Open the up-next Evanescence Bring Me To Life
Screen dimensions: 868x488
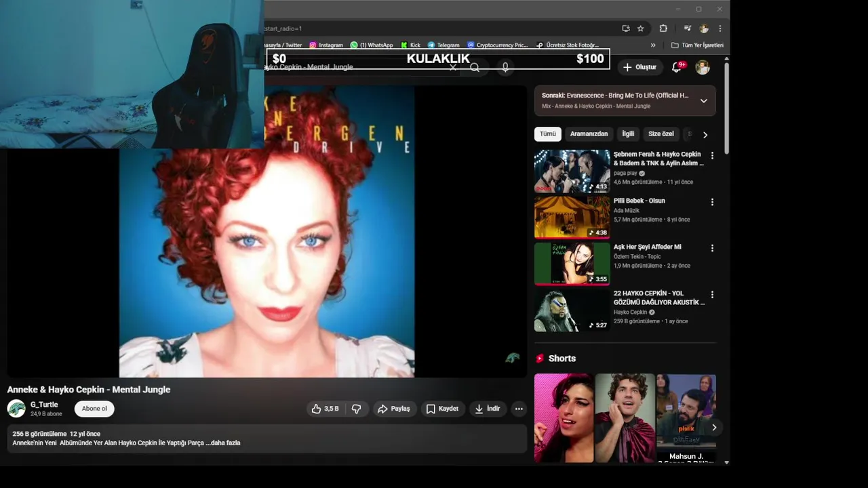click(615, 96)
